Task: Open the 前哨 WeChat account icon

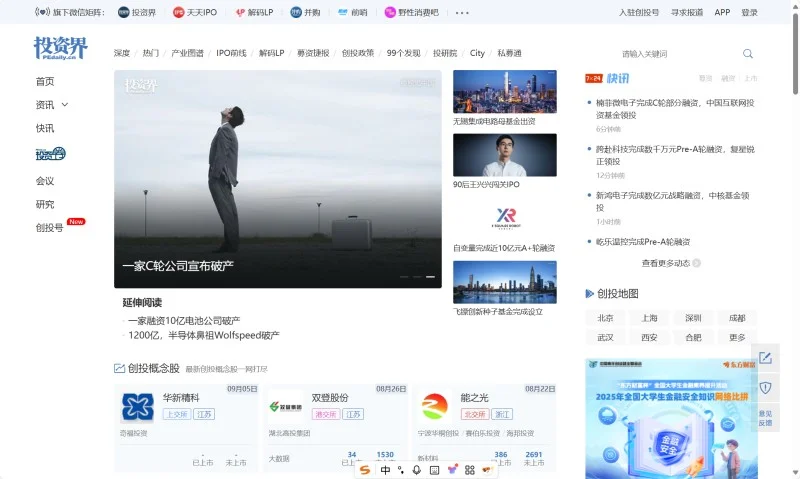Action: [343, 12]
